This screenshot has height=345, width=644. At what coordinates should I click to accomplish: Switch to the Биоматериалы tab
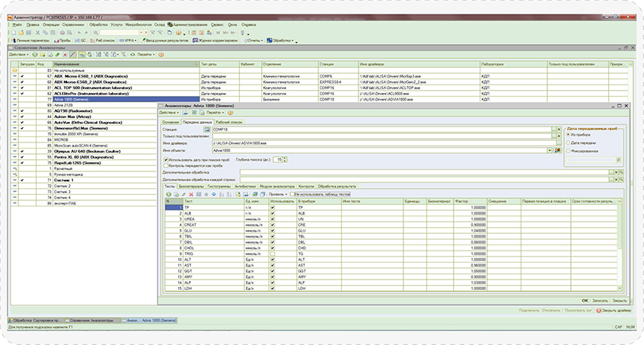[x=191, y=187]
